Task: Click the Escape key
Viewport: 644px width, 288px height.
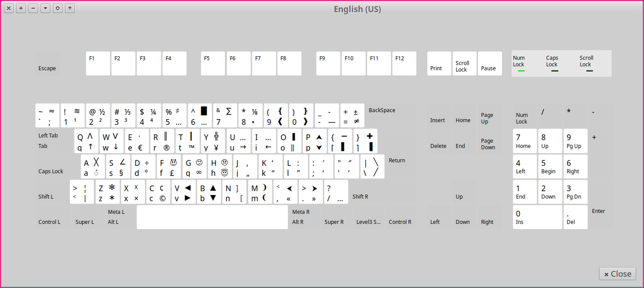Action: pos(47,64)
